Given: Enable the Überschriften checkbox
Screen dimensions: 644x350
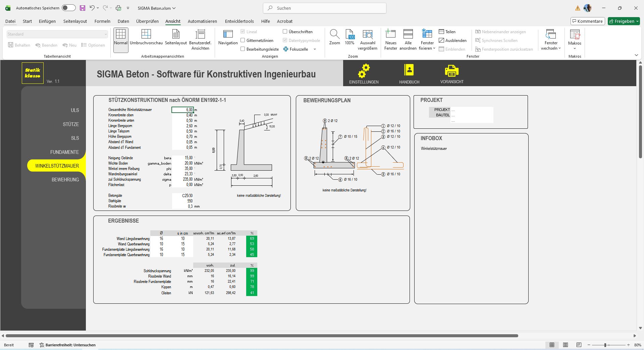Looking at the screenshot, I should tap(285, 32).
